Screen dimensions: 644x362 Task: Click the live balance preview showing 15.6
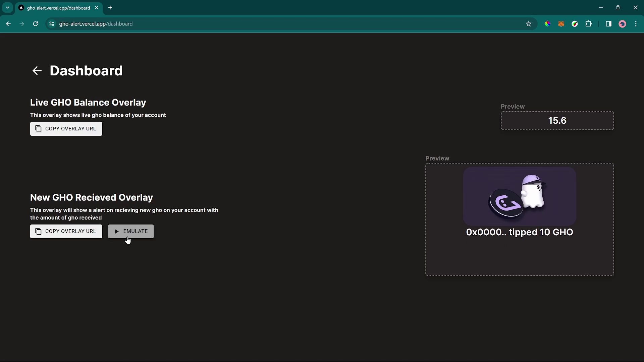[557, 121]
